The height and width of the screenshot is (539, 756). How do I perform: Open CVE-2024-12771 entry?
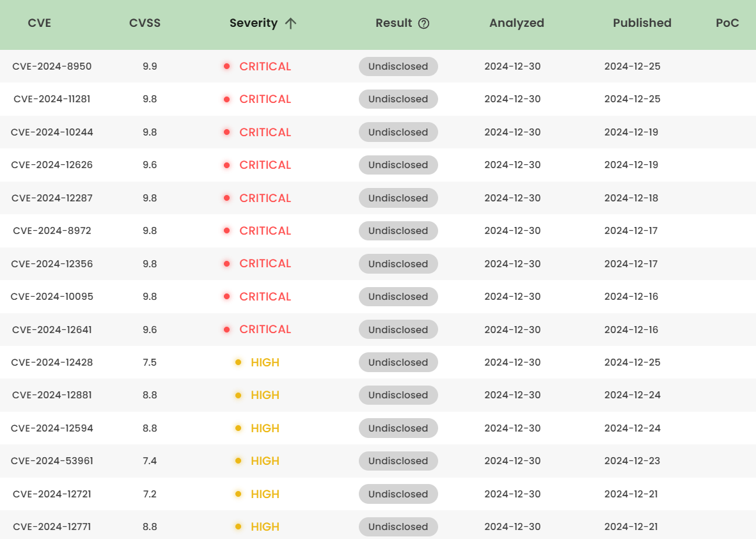point(52,527)
